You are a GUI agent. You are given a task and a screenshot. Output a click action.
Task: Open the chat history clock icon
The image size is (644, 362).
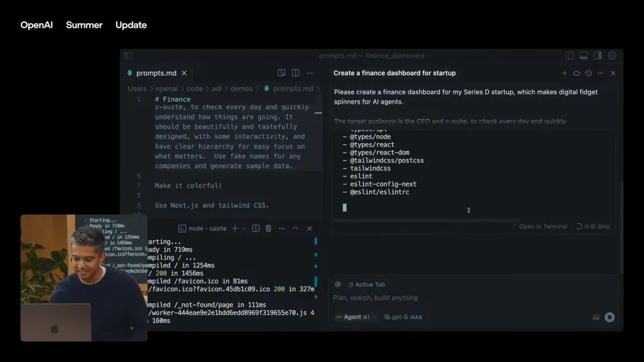click(x=589, y=73)
